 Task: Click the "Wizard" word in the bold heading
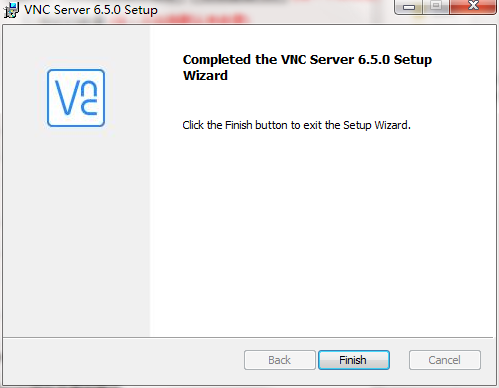tap(205, 76)
